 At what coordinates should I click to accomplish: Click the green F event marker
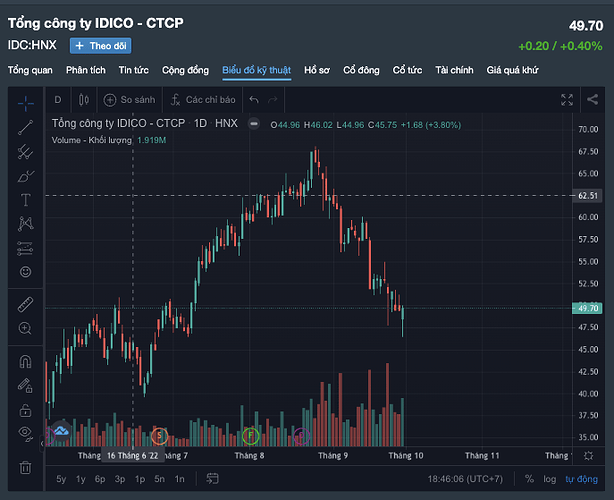pos(251,435)
